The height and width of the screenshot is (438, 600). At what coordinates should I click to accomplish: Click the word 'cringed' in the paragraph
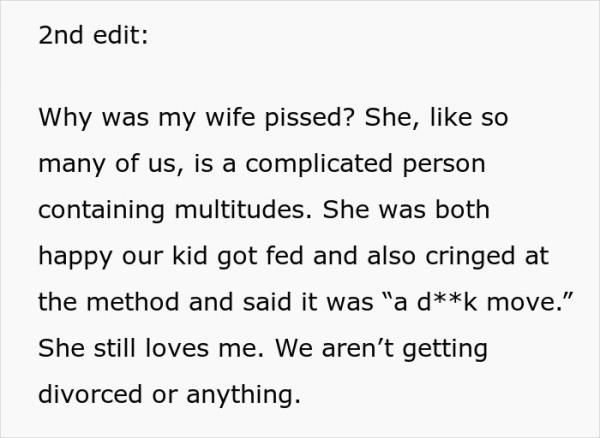[x=470, y=257]
